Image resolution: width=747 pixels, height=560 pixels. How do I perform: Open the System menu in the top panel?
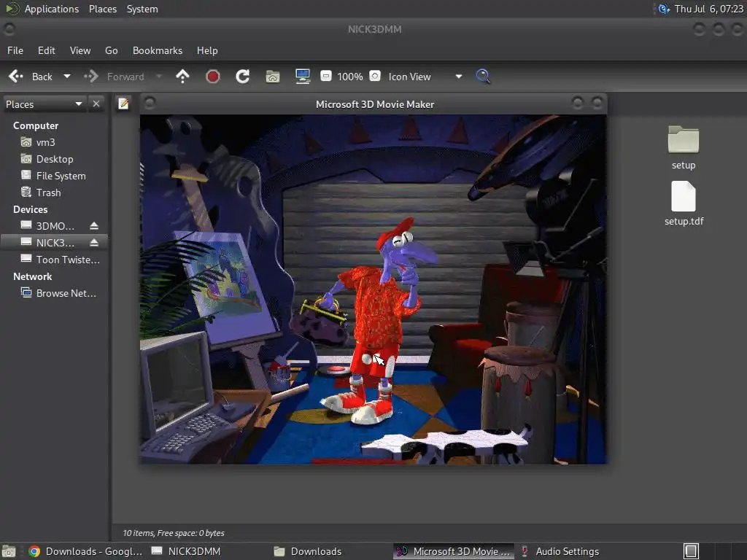click(142, 9)
